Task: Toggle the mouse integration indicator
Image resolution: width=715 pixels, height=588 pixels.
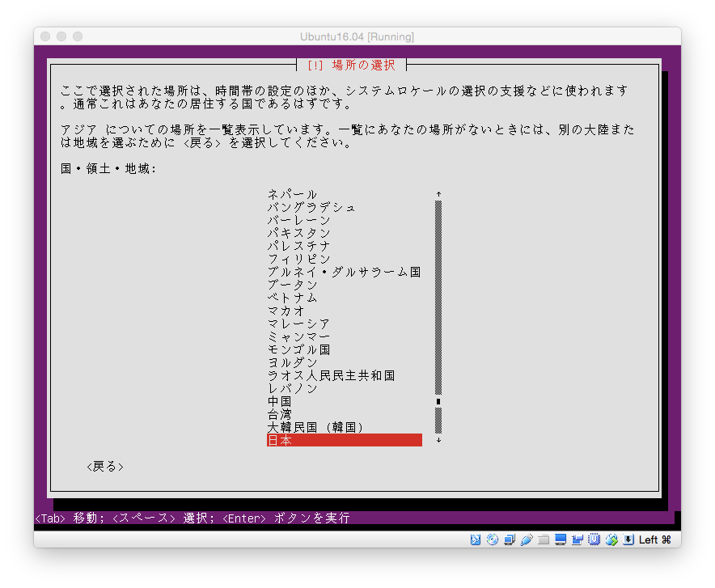Action: point(612,539)
